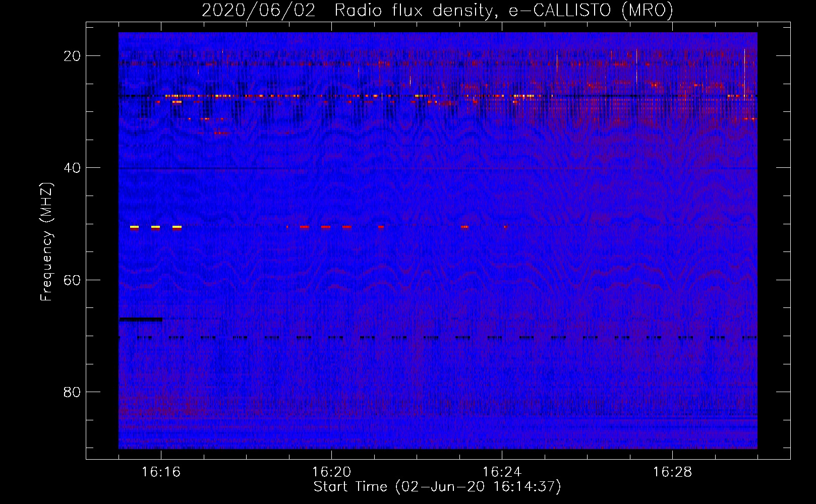The image size is (816, 504).
Task: Click the 'Frequency (MHZ)' axis label
Action: pyautogui.click(x=46, y=242)
